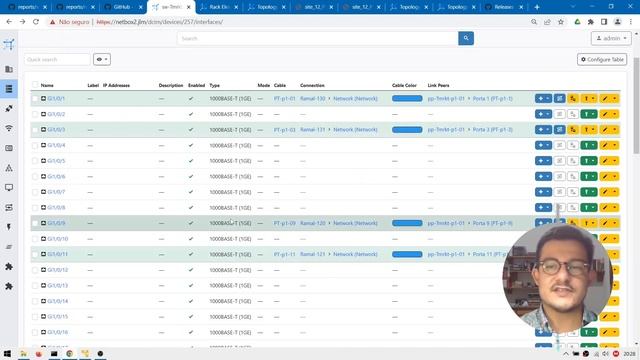Image resolution: width=640 pixels, height=360 pixels.
Task: Open the blue add dropdown on G1/0/1
Action: pos(543,98)
